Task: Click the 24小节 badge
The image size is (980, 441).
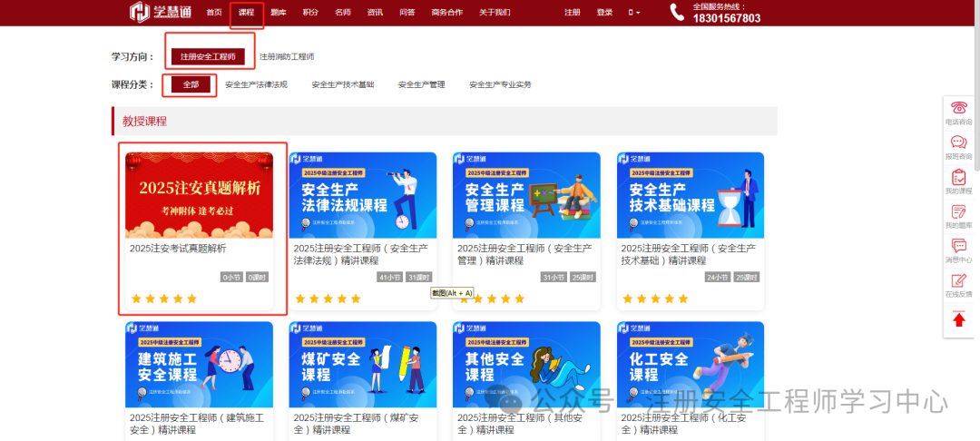Action: pos(717,277)
